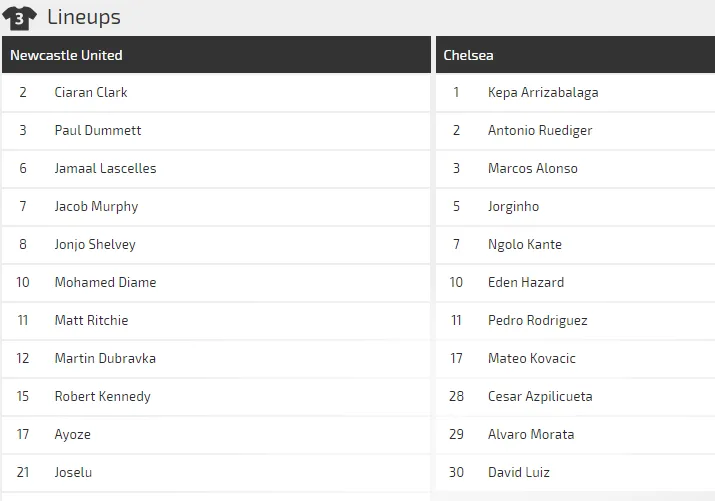Viewport: 715px width, 501px height.
Task: Open Martin Dubravka's player row
Action: [105, 359]
